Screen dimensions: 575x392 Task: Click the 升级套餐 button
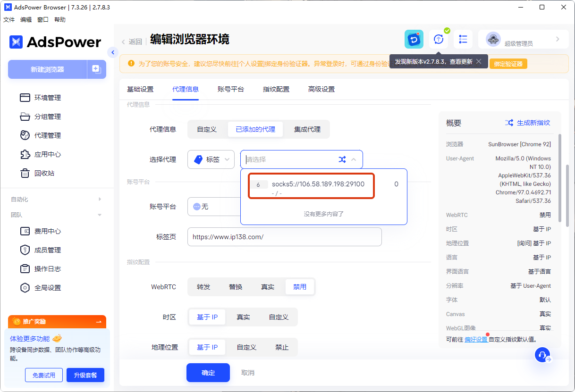click(85, 375)
